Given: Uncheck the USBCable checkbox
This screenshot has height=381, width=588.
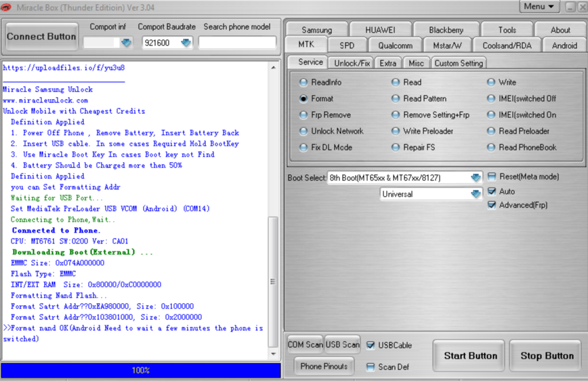Looking at the screenshot, I should pos(371,345).
